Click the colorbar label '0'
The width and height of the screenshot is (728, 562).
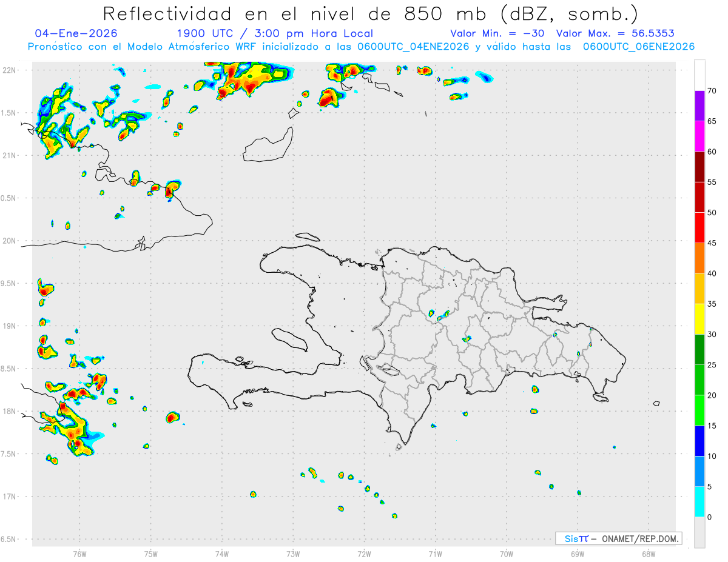710,517
